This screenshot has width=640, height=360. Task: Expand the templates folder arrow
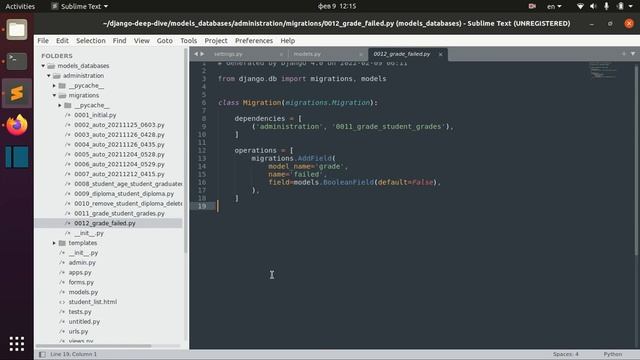[x=54, y=243]
